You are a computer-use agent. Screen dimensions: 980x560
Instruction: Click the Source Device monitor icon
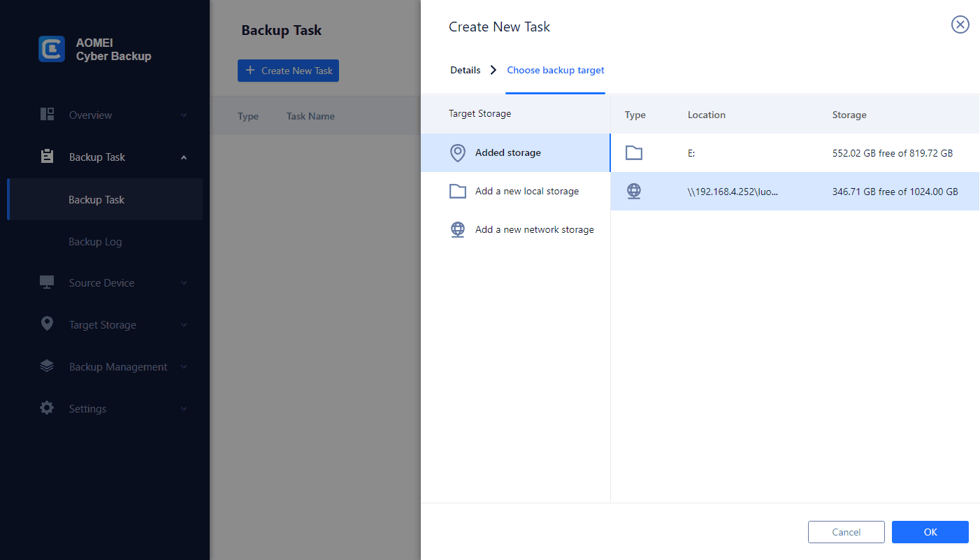pos(48,282)
